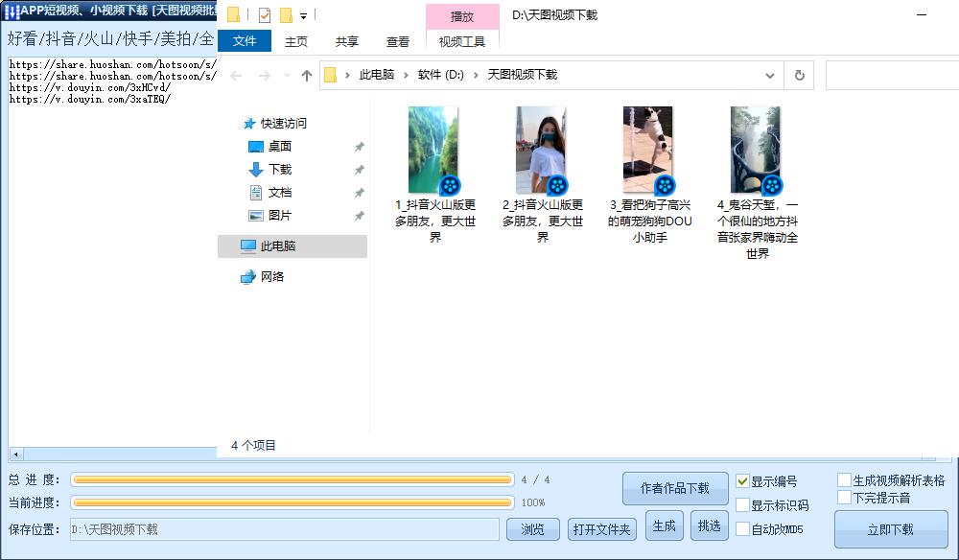Open the 文件 ribbon menu

(245, 41)
